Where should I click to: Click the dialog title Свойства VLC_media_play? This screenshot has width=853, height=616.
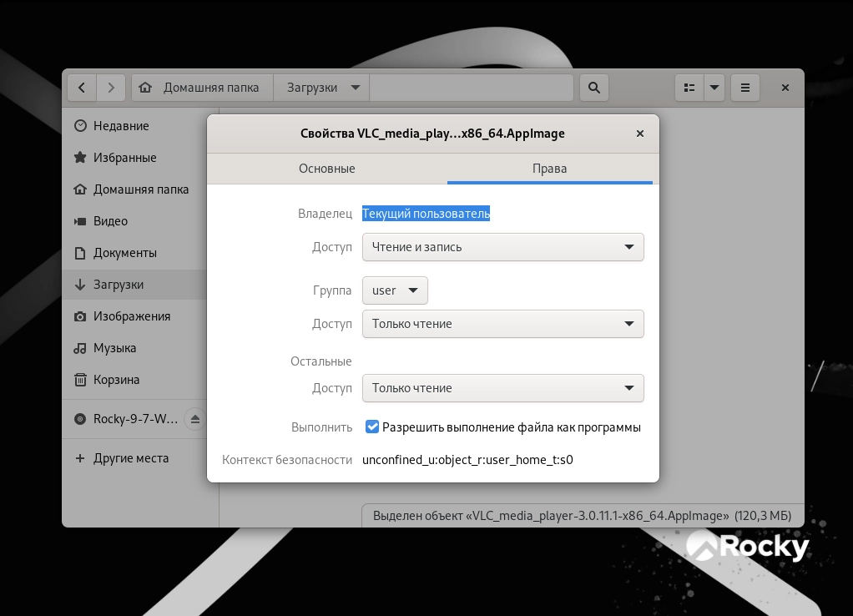(x=432, y=134)
